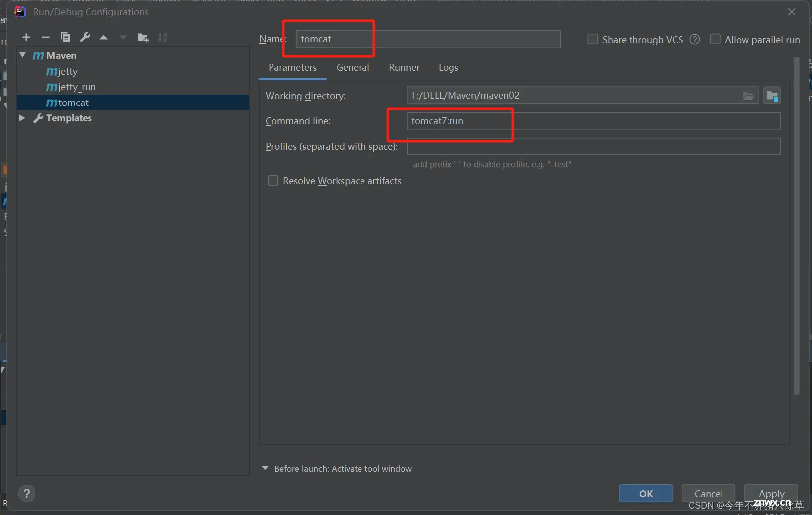
Task: Browse working directory folder icon
Action: coord(748,96)
